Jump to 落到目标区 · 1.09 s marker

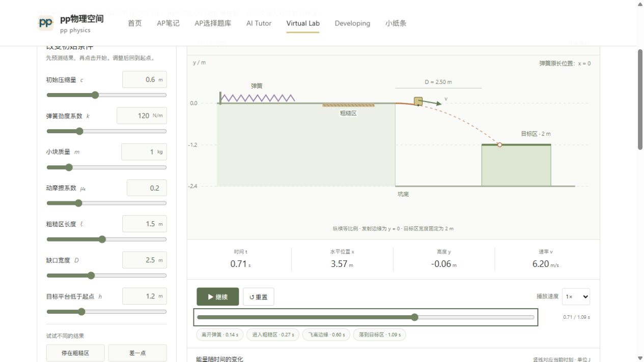pos(379,335)
